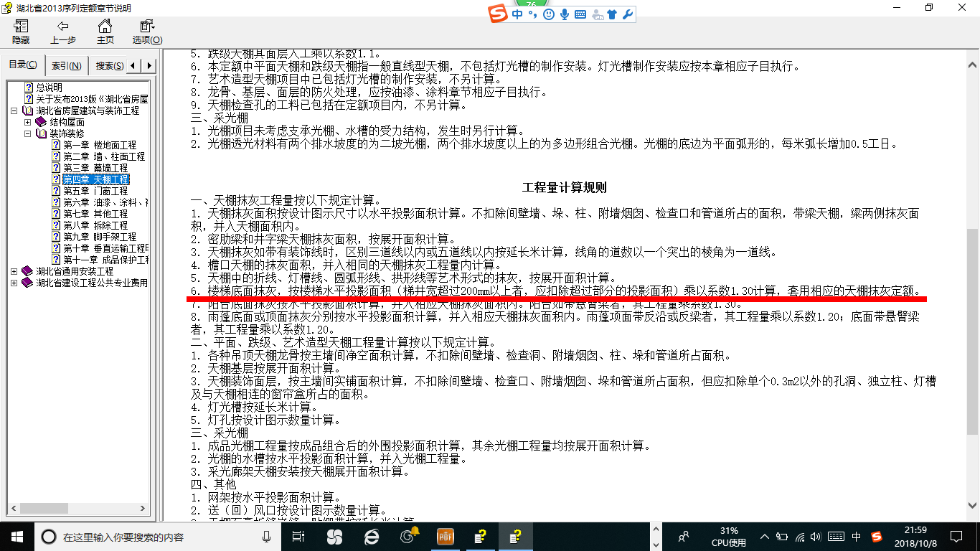Click the right tab-scroll arrow
The width and height of the screenshot is (980, 551).
point(149,66)
